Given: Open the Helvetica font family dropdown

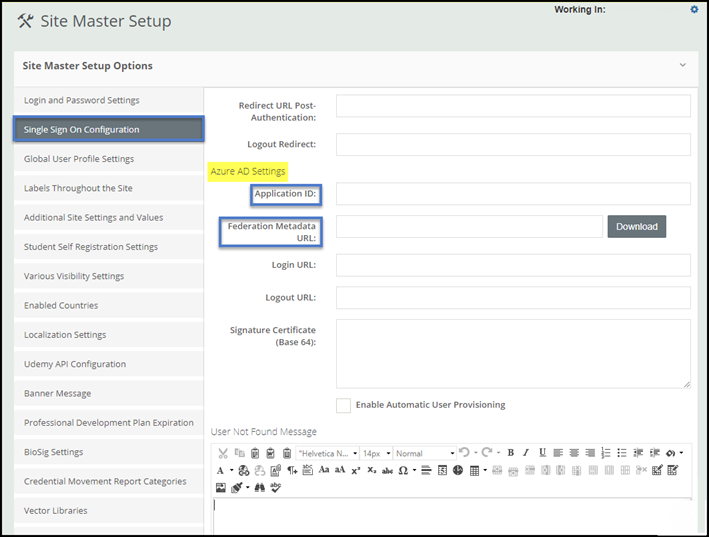Looking at the screenshot, I should 327,453.
